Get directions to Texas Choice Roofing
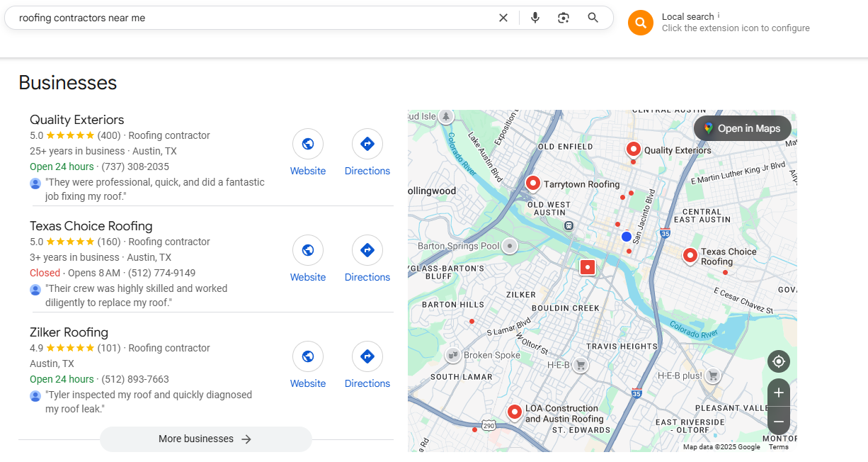This screenshot has width=868, height=462. (367, 250)
